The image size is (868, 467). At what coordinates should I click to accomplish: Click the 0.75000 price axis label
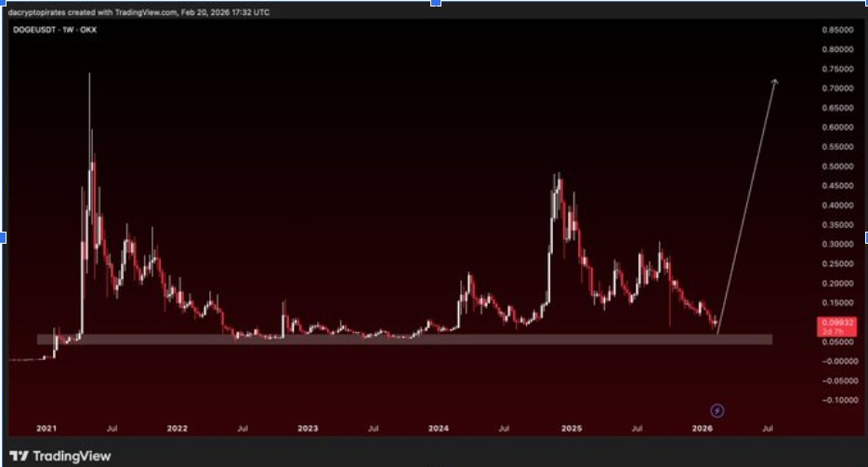point(837,69)
